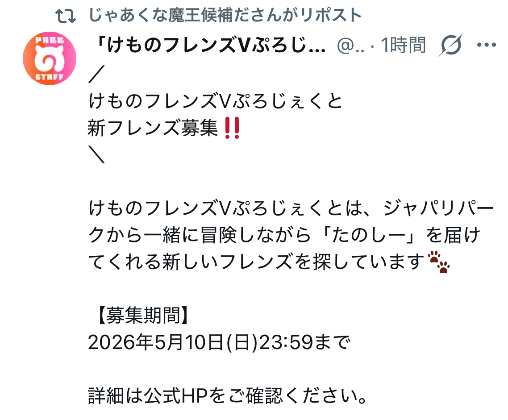Click the ジャパリパー text in the paragraph

click(x=438, y=208)
